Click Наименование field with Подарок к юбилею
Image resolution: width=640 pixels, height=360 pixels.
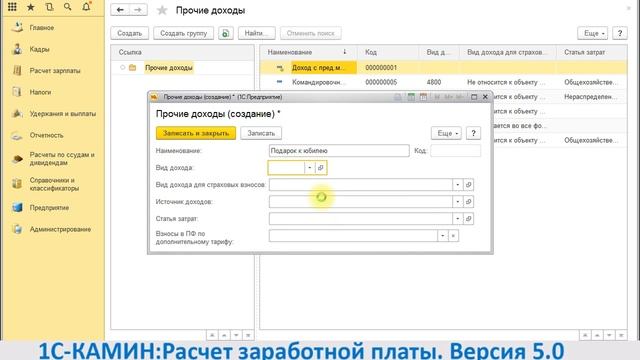point(339,151)
